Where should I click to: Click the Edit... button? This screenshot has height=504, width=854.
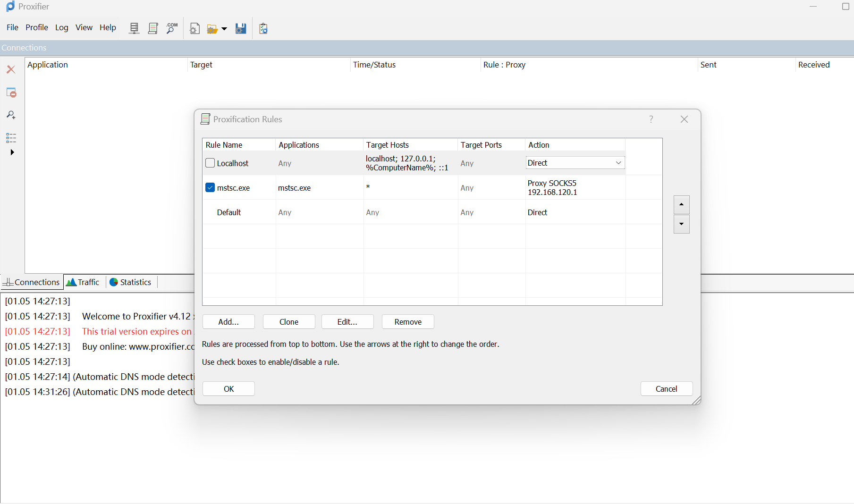(347, 322)
